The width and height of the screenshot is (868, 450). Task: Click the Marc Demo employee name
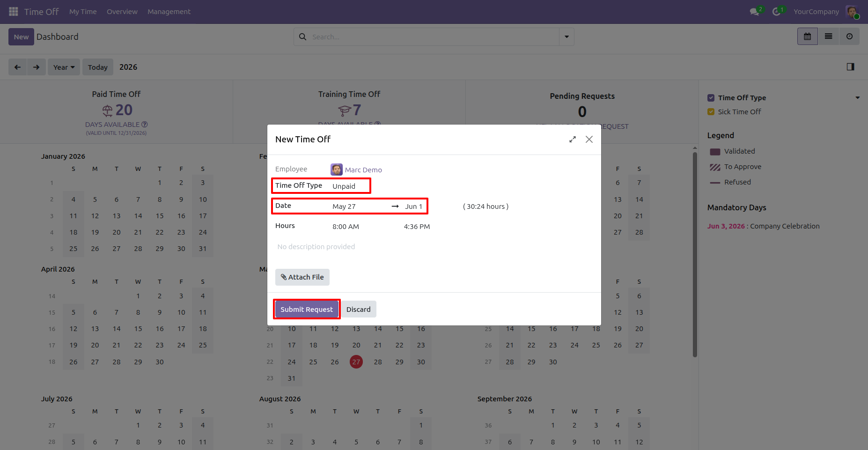[363, 170]
